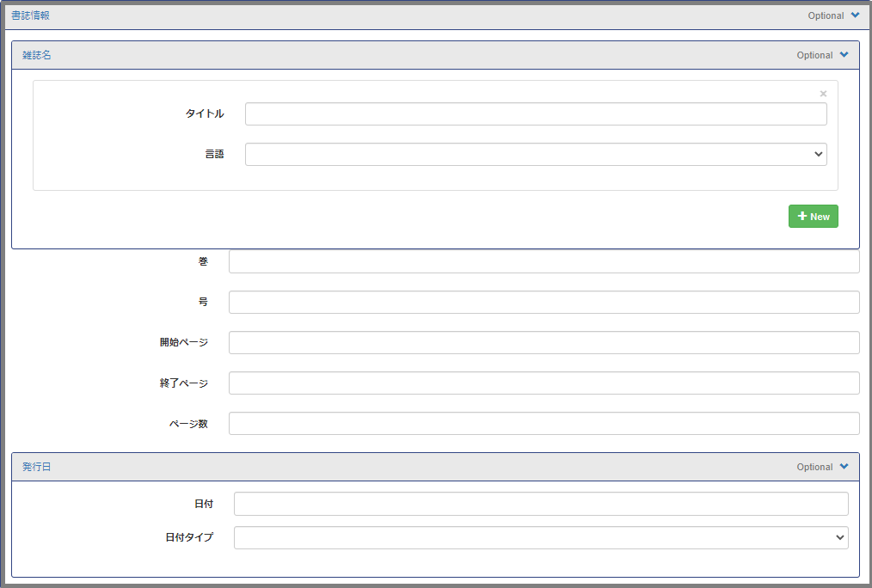Screen dimensions: 872x588
Task: Focus the タイトル text field
Action: point(536,114)
